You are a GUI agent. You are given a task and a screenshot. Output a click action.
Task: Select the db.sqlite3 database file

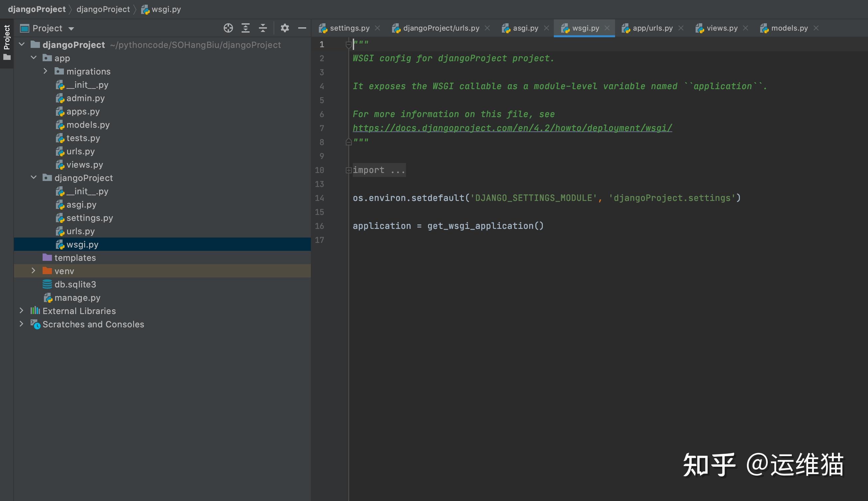click(x=75, y=284)
